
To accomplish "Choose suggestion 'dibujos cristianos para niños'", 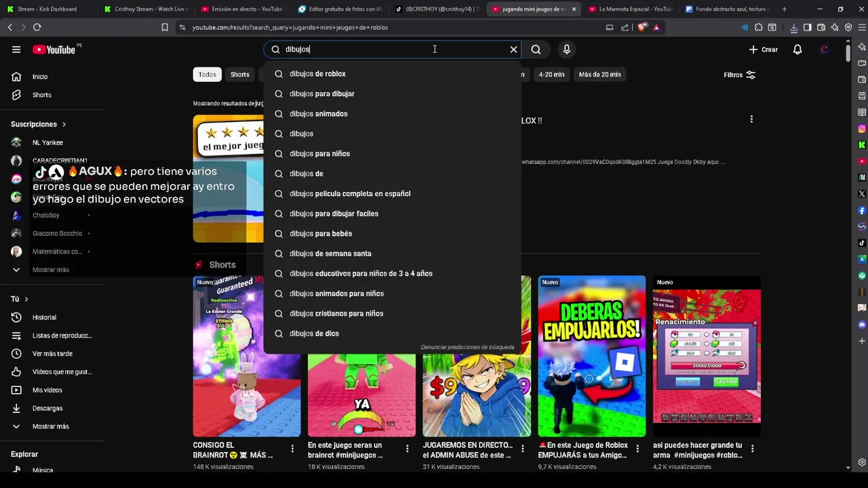I will click(x=392, y=314).
